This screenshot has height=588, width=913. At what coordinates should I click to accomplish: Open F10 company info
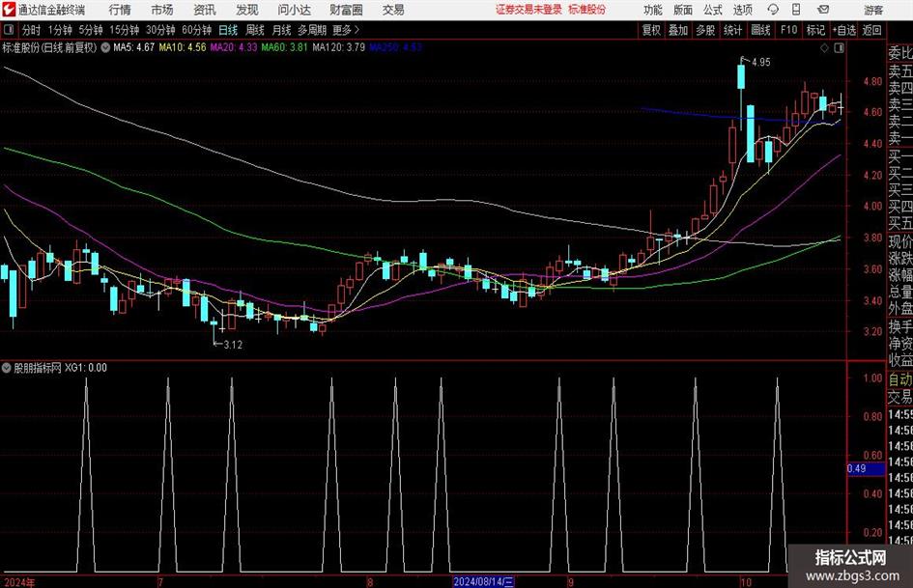[x=788, y=30]
